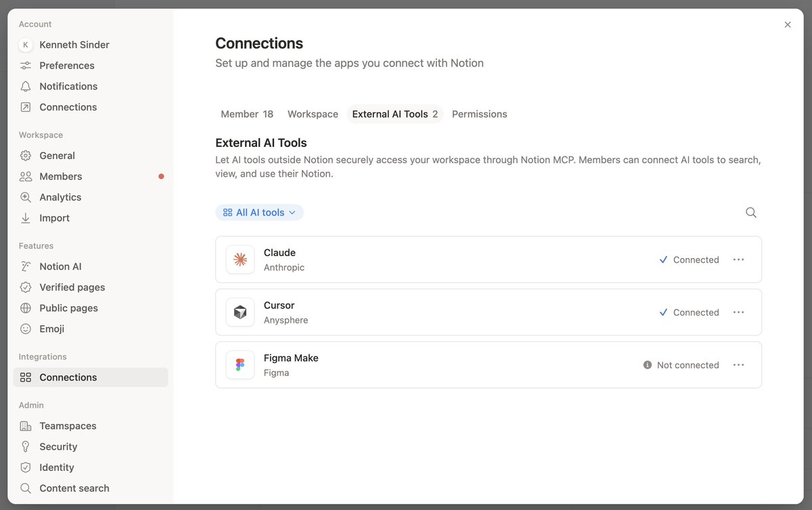Open the Figma Make more options menu
Image resolution: width=812 pixels, height=510 pixels.
point(738,365)
